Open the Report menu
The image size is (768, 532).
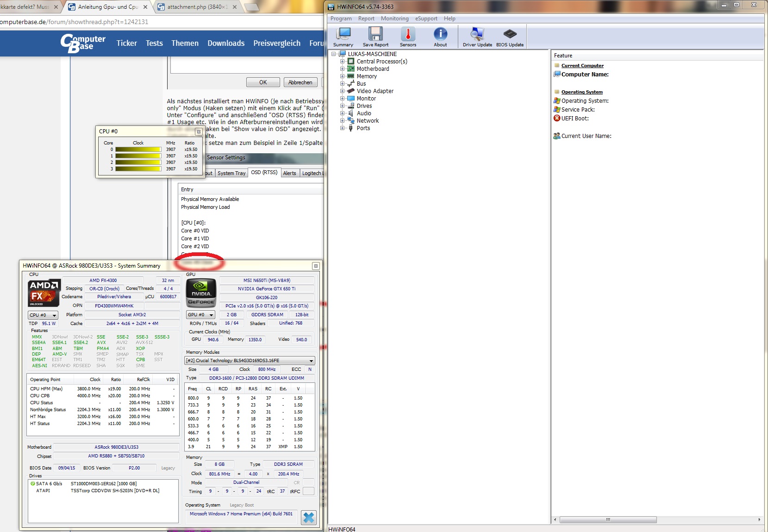coord(366,19)
